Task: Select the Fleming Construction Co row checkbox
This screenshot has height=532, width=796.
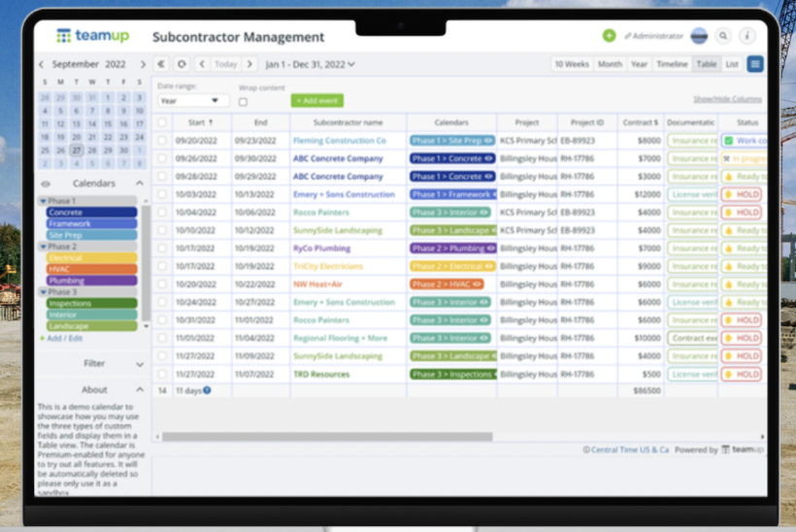Action: click(x=162, y=141)
